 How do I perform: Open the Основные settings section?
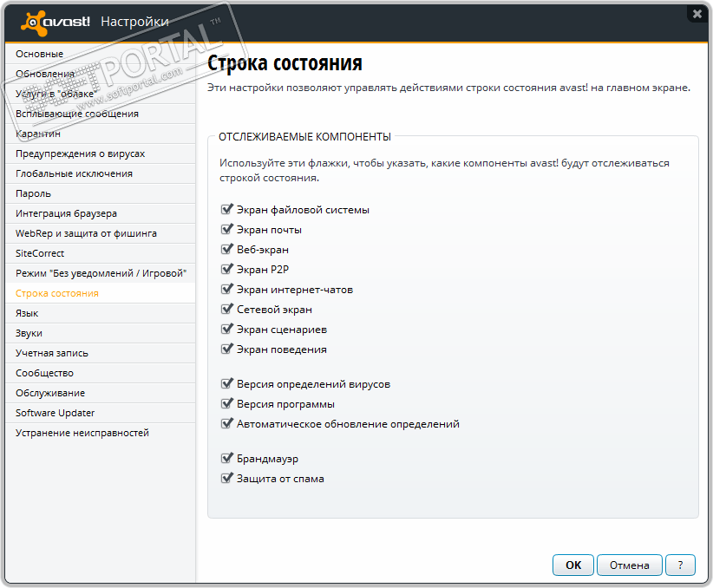click(39, 54)
